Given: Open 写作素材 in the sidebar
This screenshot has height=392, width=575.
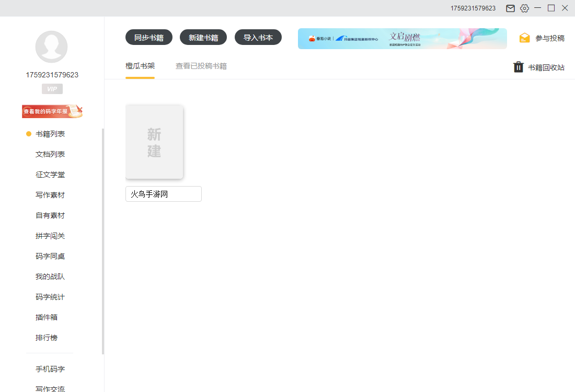Looking at the screenshot, I should (50, 195).
